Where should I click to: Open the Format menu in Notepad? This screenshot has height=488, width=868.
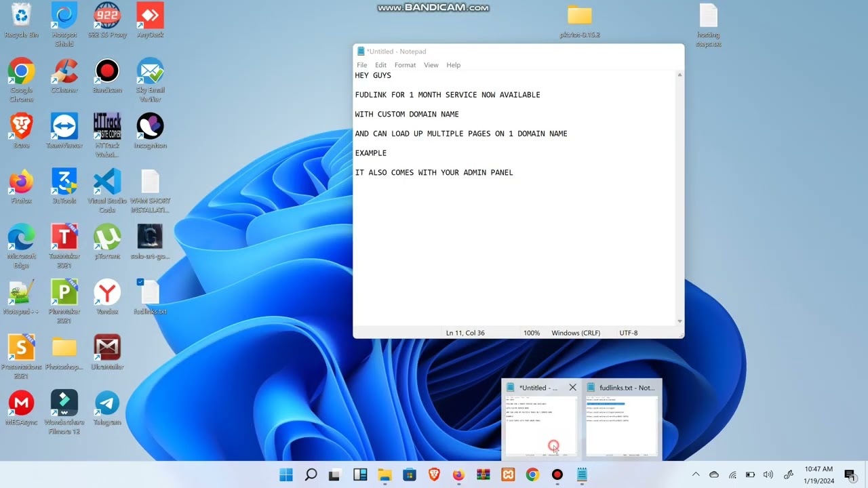[405, 65]
